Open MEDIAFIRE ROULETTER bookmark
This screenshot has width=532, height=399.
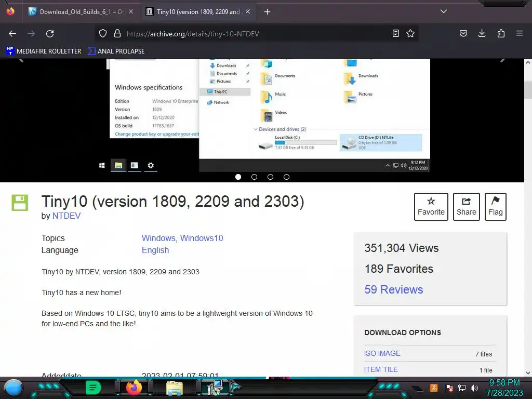[44, 51]
